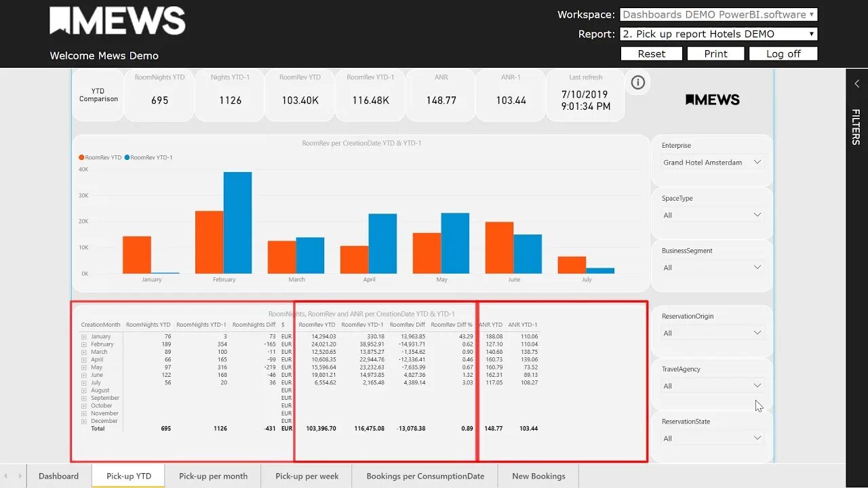Screen dimensions: 868x488
Task: Click the Log off button
Action: [x=783, y=54]
